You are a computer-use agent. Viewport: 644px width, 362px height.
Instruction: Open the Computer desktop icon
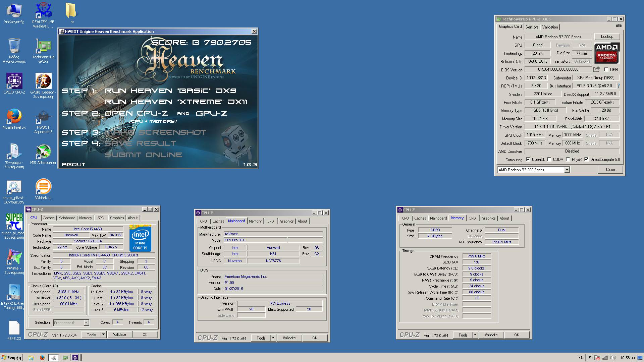pyautogui.click(x=14, y=13)
